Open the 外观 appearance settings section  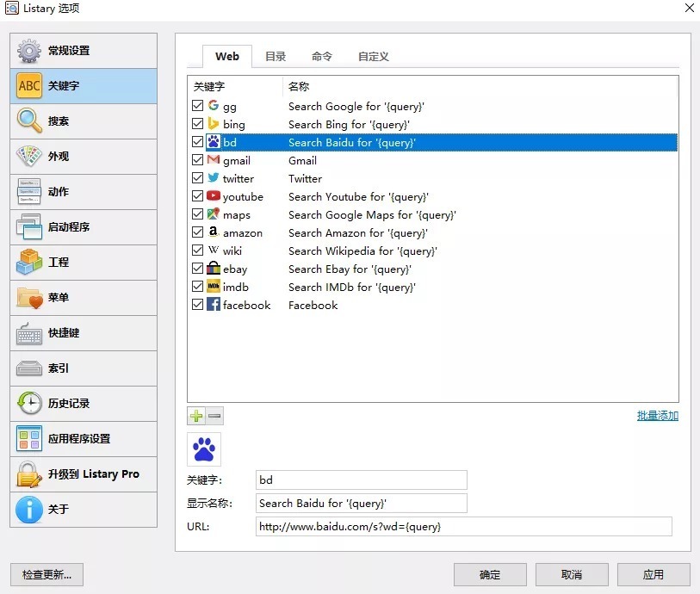coord(84,157)
